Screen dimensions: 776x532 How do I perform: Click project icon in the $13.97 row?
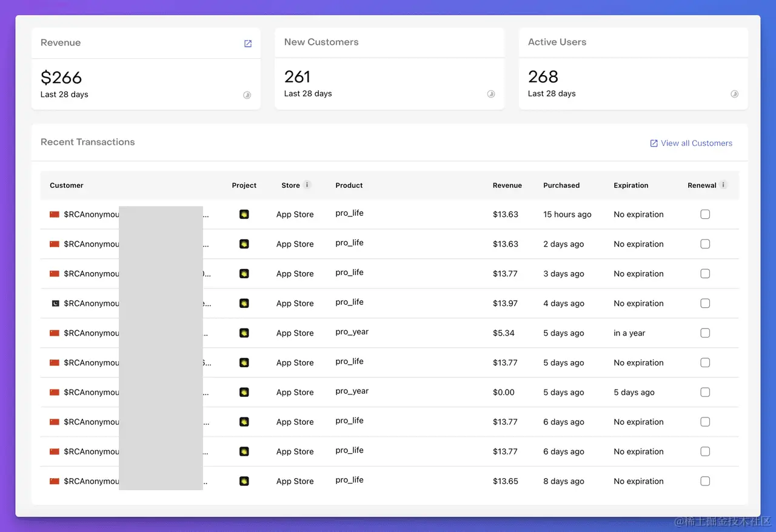(244, 303)
